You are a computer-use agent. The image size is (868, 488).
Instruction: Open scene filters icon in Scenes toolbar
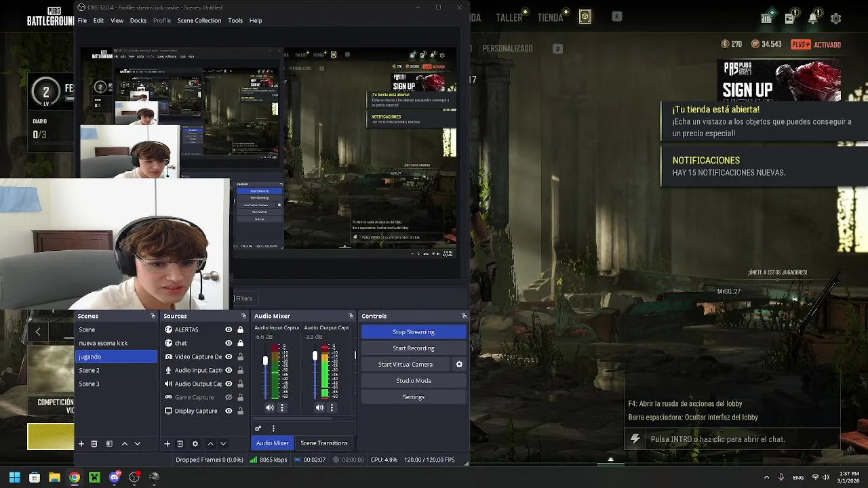[x=109, y=443]
